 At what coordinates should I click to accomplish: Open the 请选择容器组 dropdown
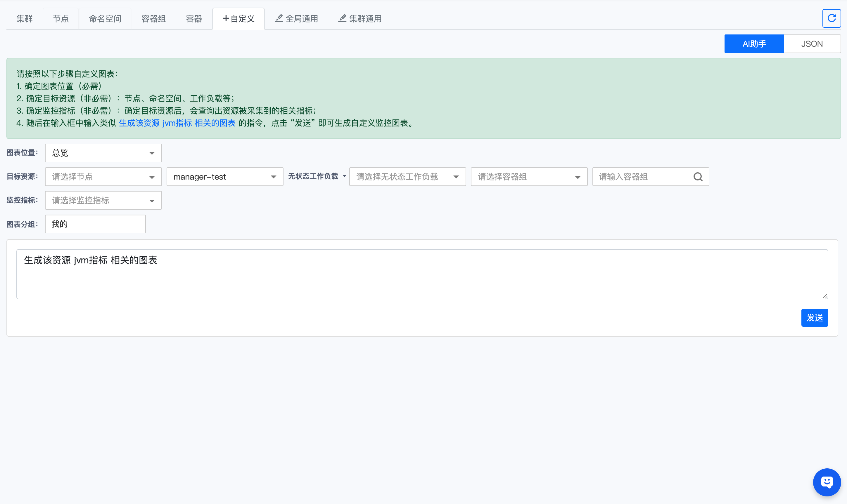pyautogui.click(x=529, y=177)
